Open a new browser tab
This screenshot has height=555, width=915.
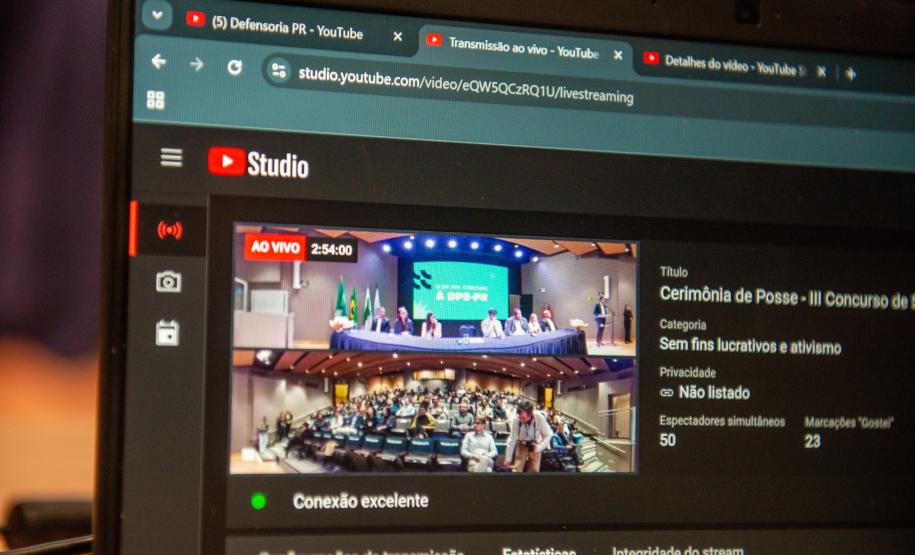point(851,74)
